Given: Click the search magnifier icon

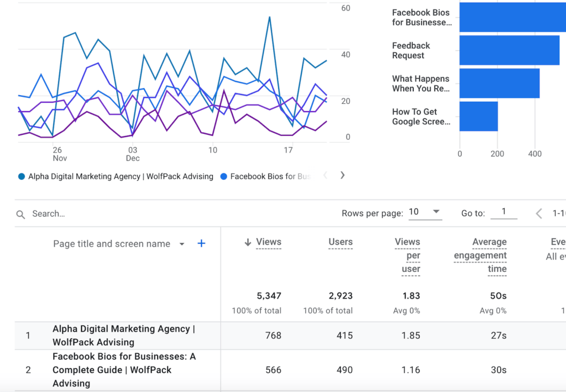Looking at the screenshot, I should (x=20, y=215).
